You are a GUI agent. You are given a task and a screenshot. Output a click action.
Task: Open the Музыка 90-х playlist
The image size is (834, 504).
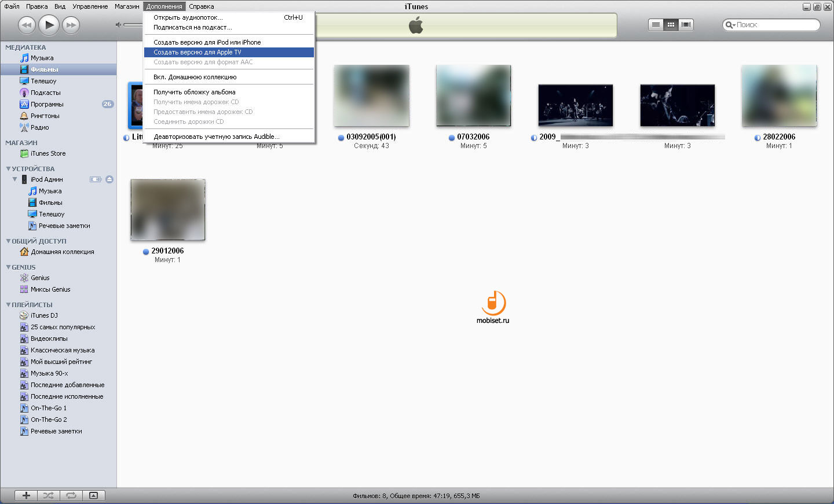click(49, 373)
